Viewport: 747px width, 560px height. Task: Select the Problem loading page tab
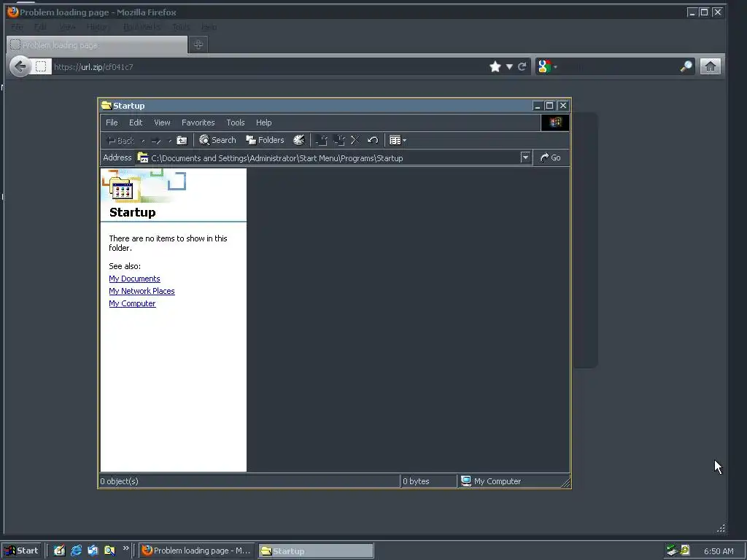click(97, 44)
